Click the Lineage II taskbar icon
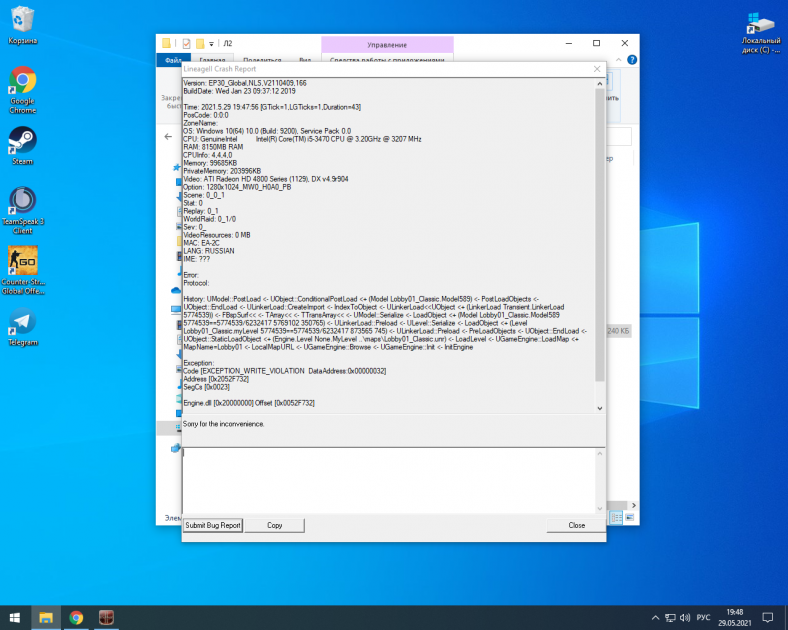The width and height of the screenshot is (788, 630). (106, 617)
